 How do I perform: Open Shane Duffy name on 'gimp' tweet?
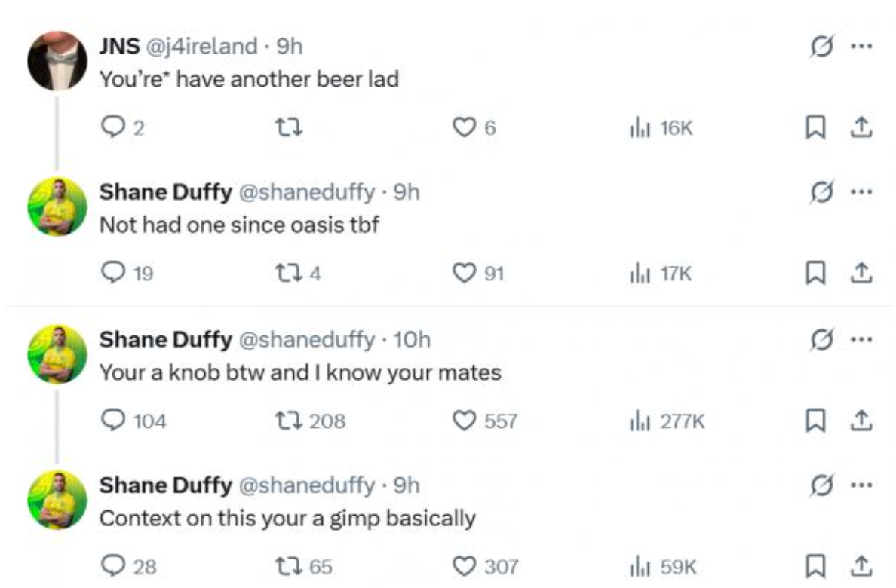click(165, 485)
